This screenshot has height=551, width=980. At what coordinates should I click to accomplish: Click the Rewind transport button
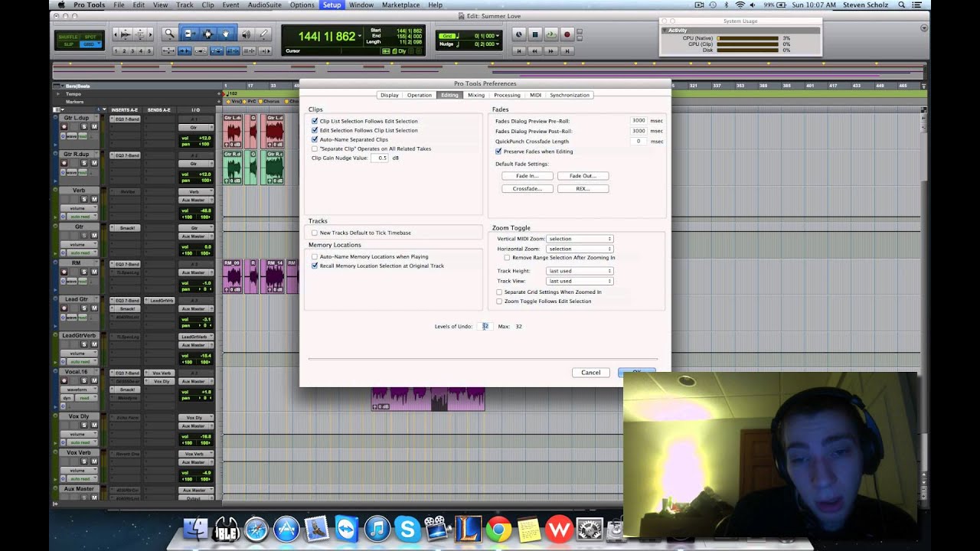tap(534, 51)
